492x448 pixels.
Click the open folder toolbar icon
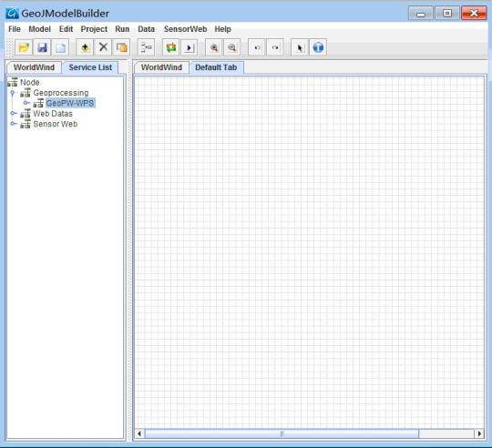tap(24, 47)
